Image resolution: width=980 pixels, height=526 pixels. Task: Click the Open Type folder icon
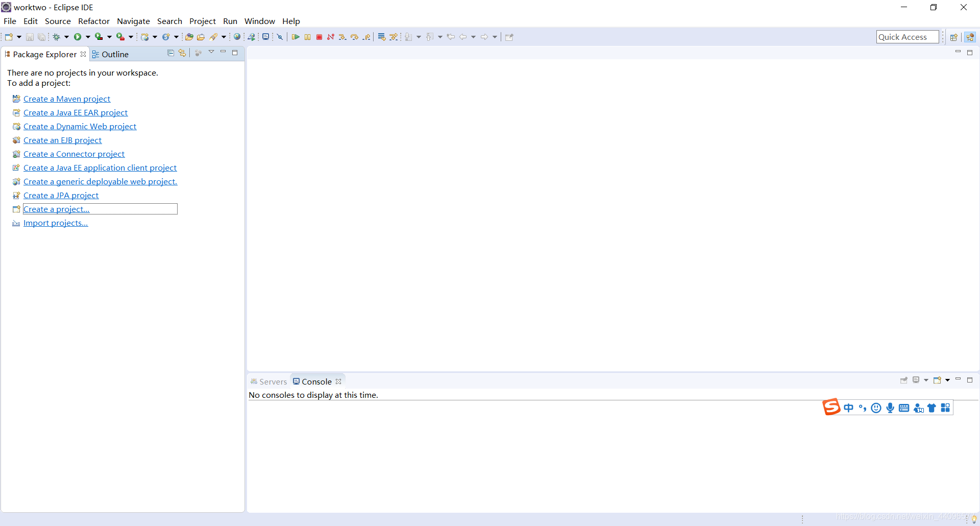point(189,37)
